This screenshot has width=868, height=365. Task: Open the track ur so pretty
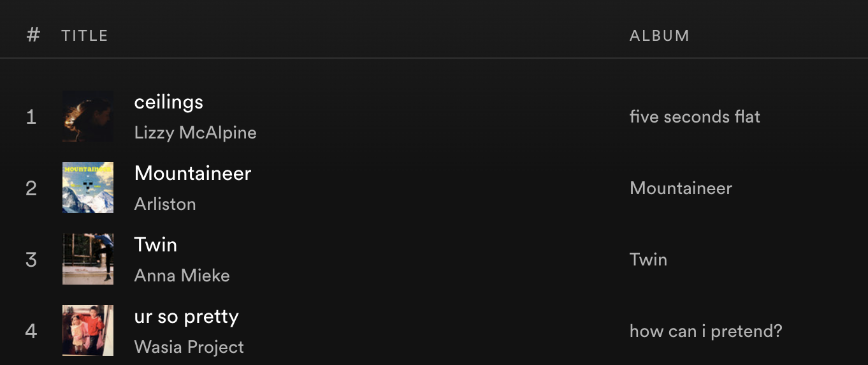pyautogui.click(x=187, y=317)
